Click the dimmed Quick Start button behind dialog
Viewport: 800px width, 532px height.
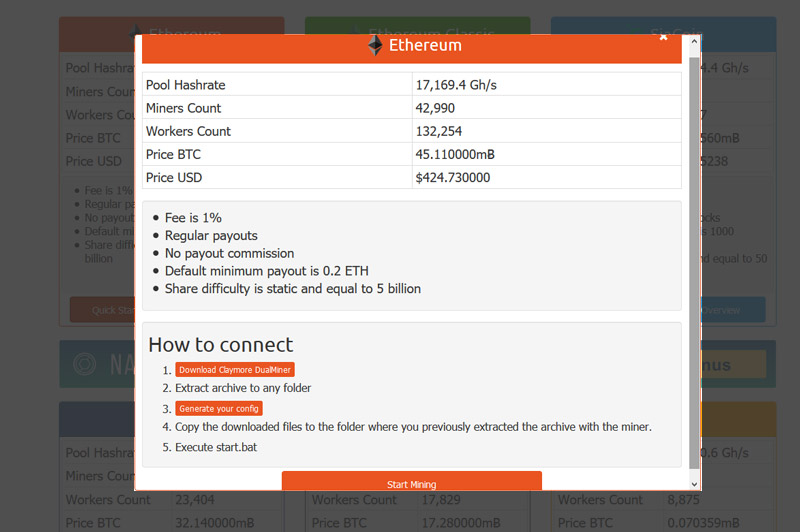pyautogui.click(x=102, y=310)
